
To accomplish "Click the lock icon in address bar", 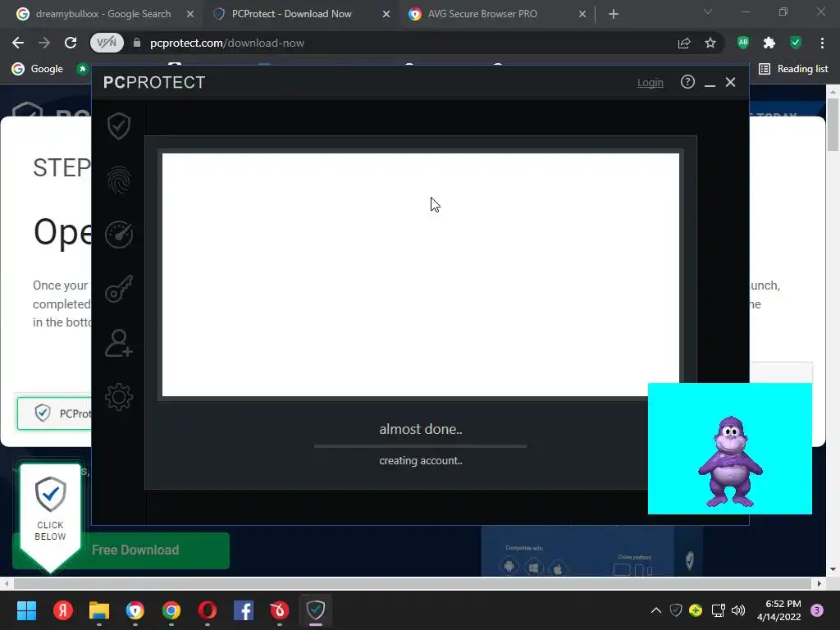I will [137, 43].
